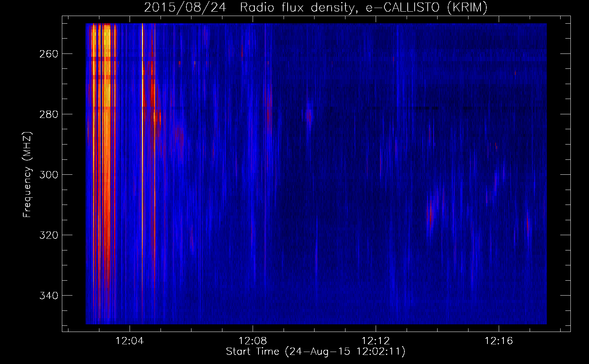The width and height of the screenshot is (589, 364).
Task: Click the 300 frequency tick label
Action: pos(48,175)
